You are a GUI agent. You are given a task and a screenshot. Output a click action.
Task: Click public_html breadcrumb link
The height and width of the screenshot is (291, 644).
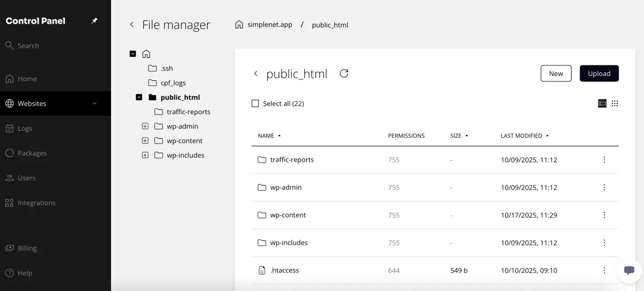pyautogui.click(x=330, y=25)
